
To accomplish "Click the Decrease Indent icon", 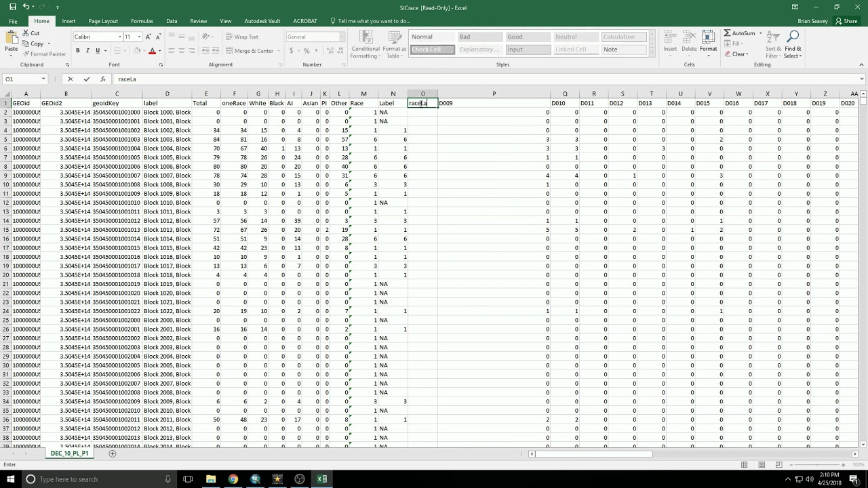I will pos(204,51).
